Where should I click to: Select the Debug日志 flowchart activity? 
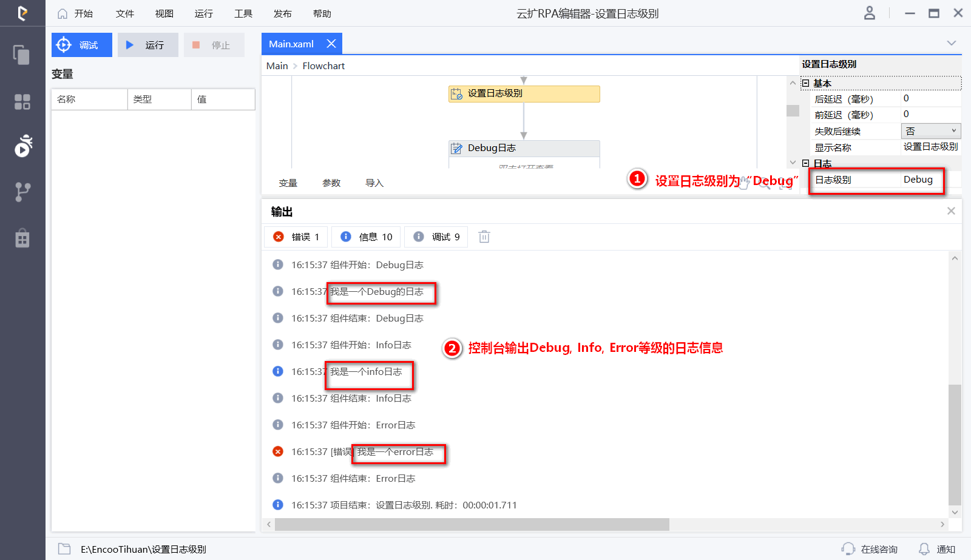pos(524,148)
